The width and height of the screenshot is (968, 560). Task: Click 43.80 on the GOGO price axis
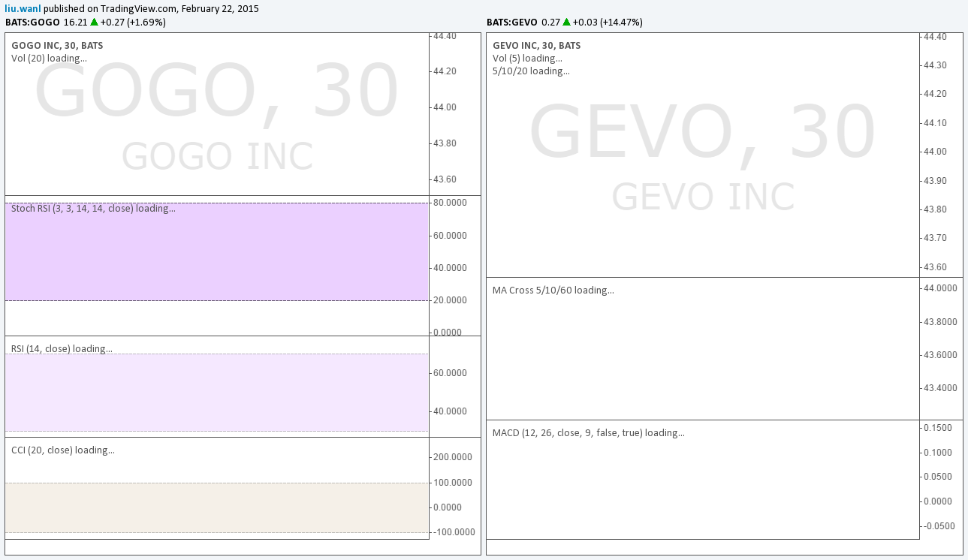click(x=445, y=143)
